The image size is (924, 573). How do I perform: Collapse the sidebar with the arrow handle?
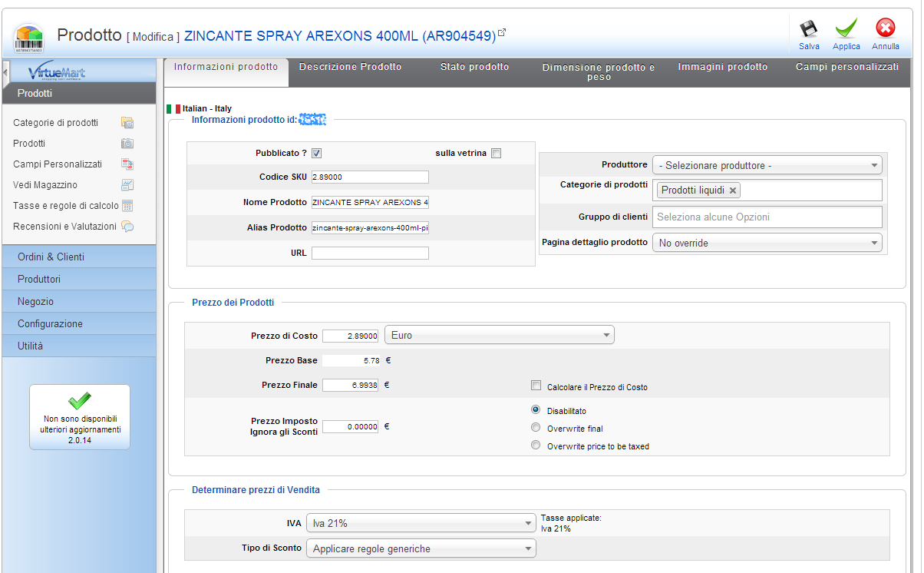(x=5, y=73)
